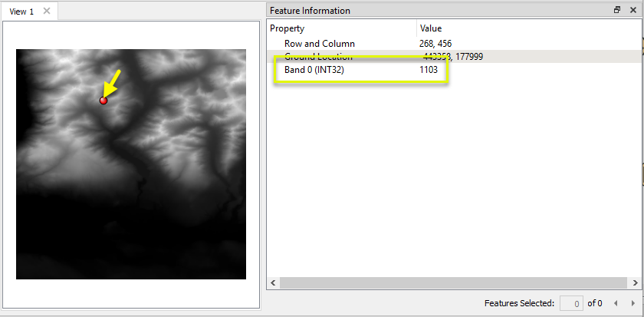Close the View 1 tab
Image resolution: width=644 pixels, height=317 pixels.
[x=47, y=11]
